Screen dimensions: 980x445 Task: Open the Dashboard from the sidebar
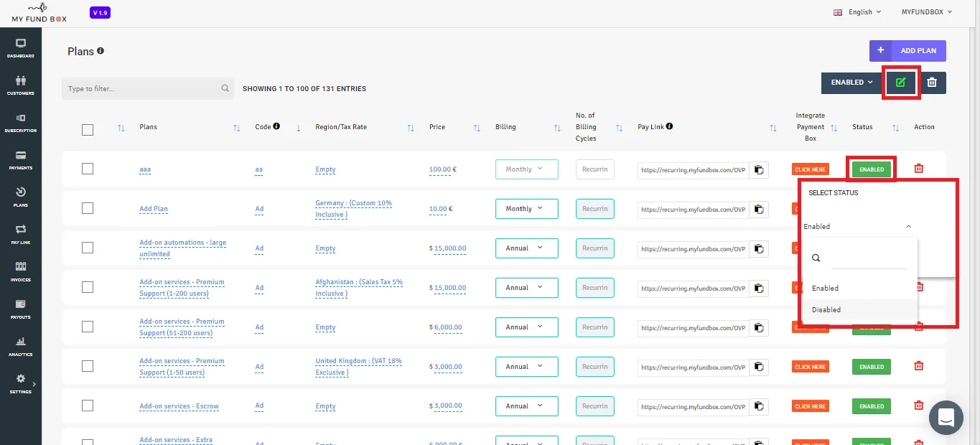20,48
